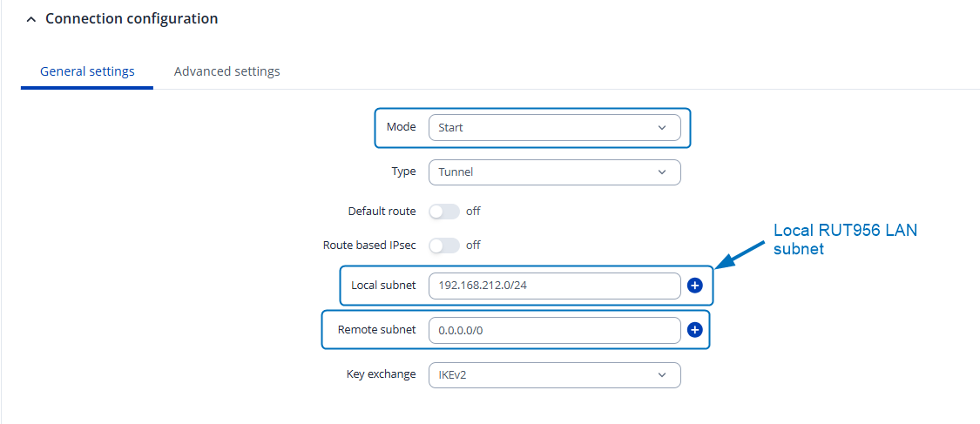Click the Key exchange label text
980x424 pixels.
[381, 375]
